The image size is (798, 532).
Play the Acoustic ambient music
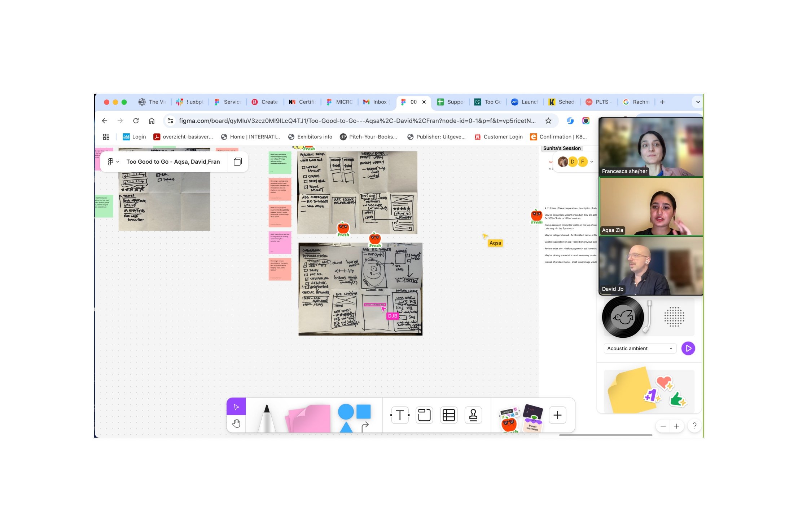pyautogui.click(x=688, y=348)
